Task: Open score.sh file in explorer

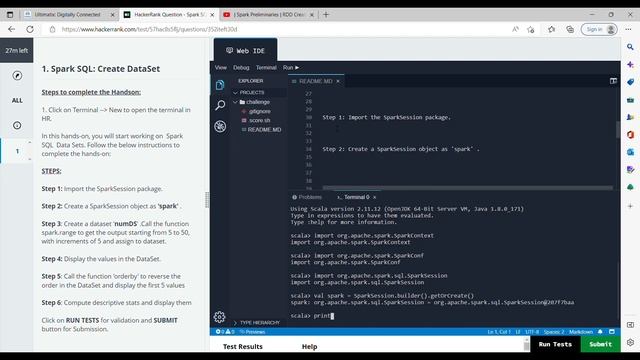Action: tap(259, 120)
